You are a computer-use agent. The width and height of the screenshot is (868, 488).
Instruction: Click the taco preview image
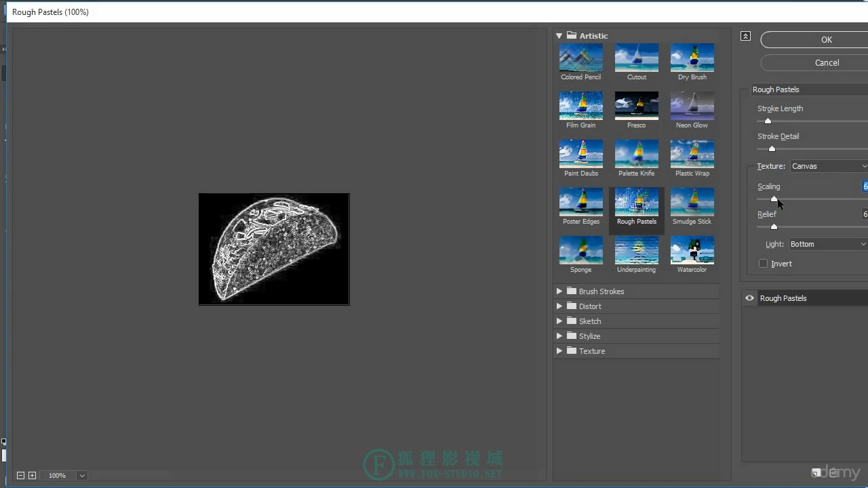pos(274,249)
